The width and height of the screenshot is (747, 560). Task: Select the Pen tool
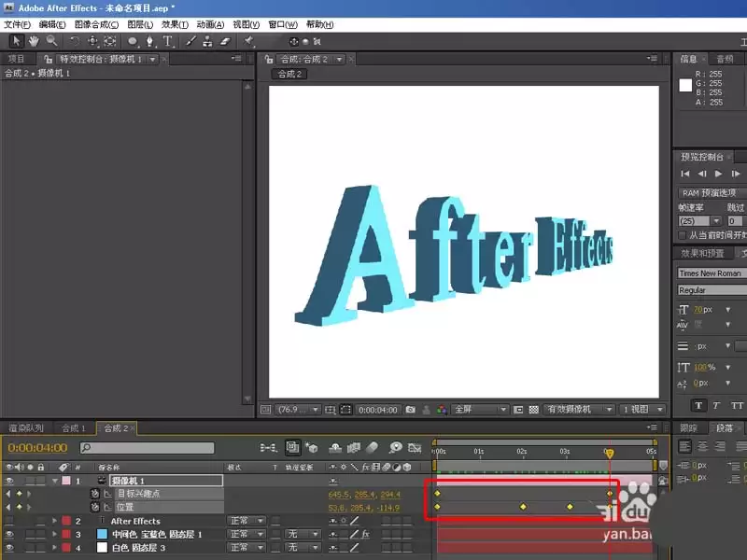tap(149, 41)
